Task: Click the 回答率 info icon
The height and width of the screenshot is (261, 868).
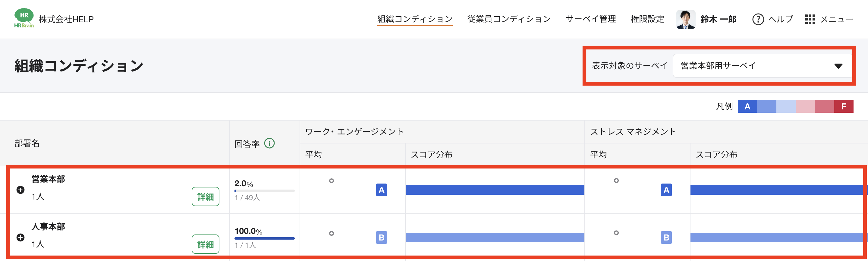Action: click(x=269, y=143)
